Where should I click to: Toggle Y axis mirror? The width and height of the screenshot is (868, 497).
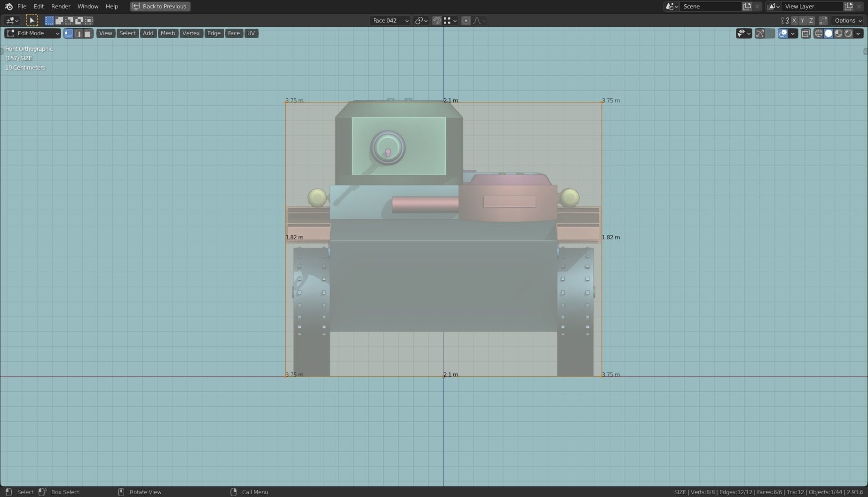click(803, 20)
